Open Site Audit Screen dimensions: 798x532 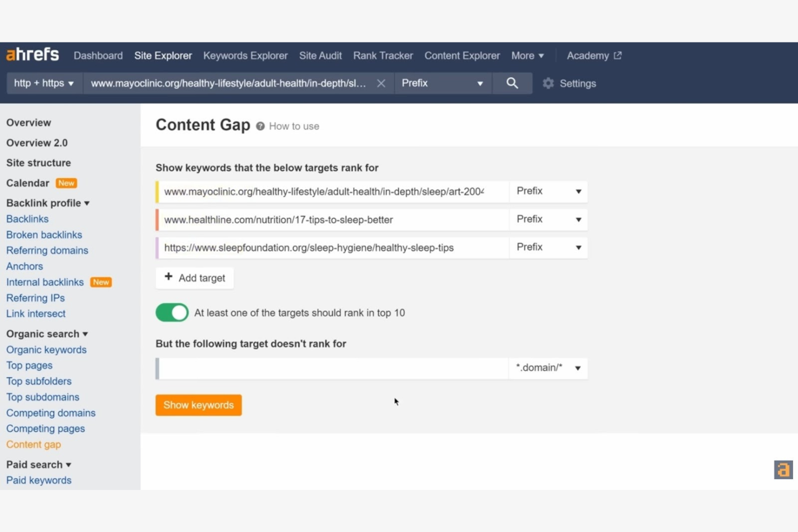click(320, 56)
